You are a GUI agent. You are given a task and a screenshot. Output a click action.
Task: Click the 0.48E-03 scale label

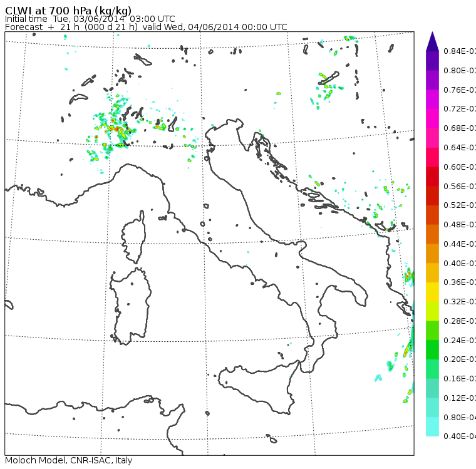pos(460,225)
